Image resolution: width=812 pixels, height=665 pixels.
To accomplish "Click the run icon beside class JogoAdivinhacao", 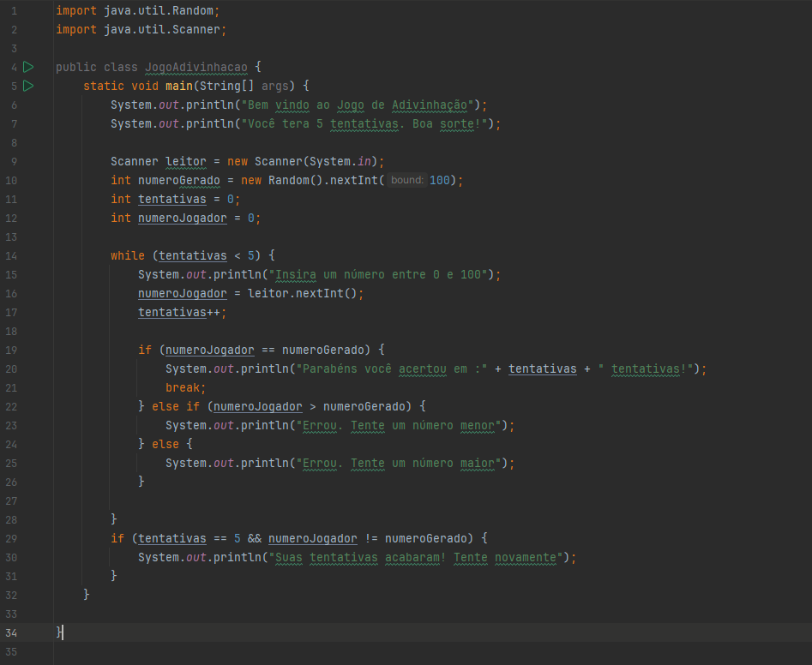I will (28, 68).
